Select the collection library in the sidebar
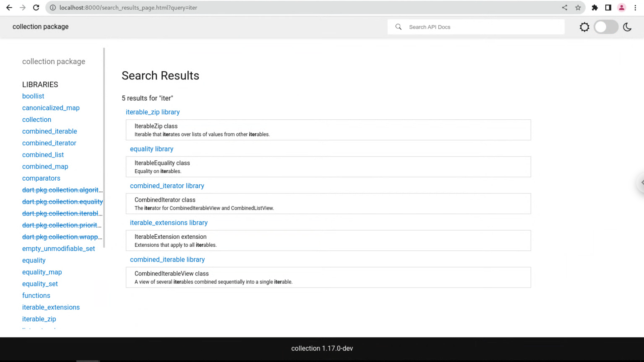The height and width of the screenshot is (362, 644). point(37,119)
